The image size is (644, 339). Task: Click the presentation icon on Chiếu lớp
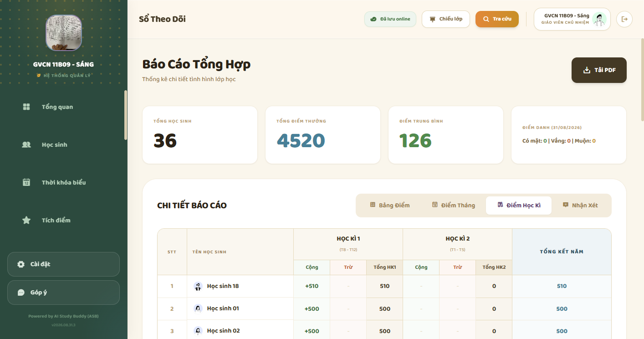[433, 19]
